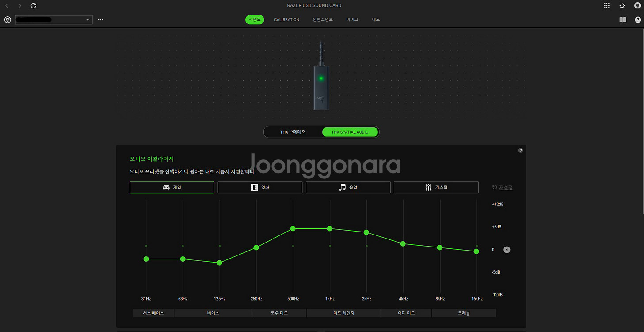Click the 2kHz EQ slider handle
The image size is (644, 332).
click(366, 232)
